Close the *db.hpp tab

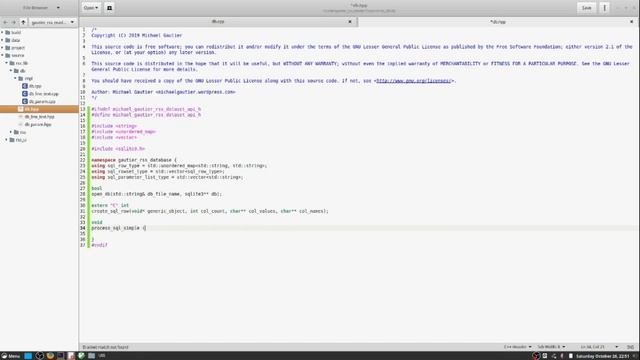pyautogui.click(x=631, y=22)
